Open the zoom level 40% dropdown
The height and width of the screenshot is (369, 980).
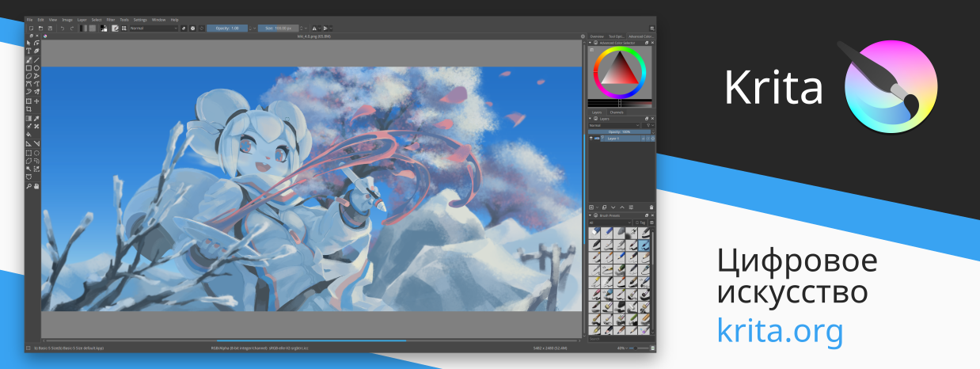pyautogui.click(x=623, y=348)
